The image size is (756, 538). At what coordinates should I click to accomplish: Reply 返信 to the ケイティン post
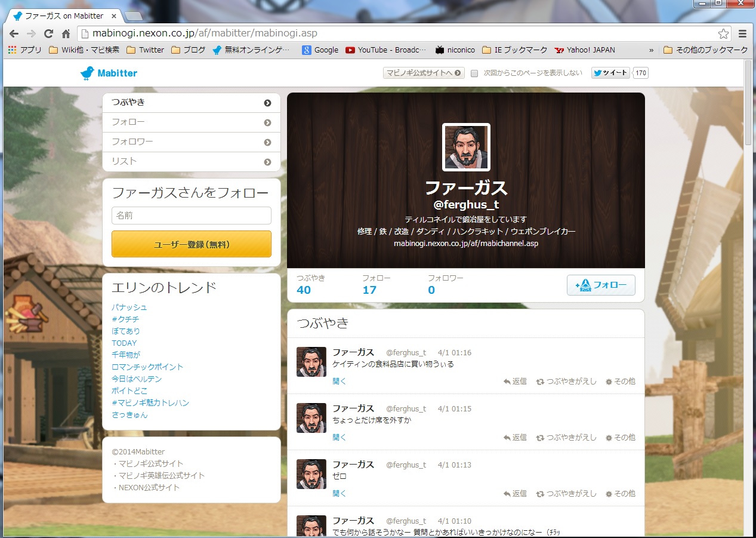515,381
